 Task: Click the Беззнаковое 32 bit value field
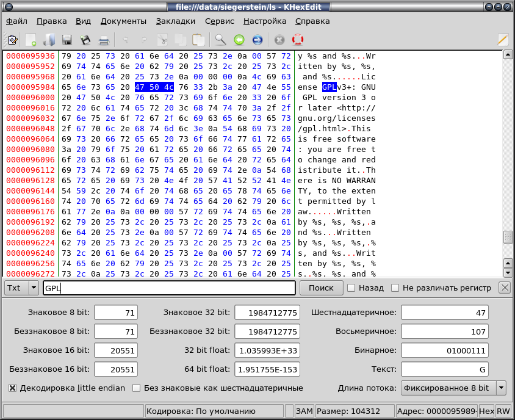click(267, 331)
